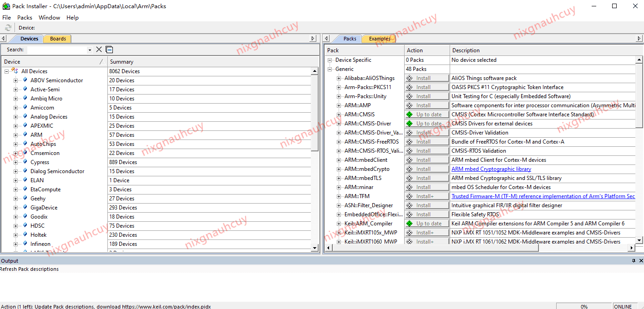Click the refresh pack descriptions toolbar icon

(x=8, y=28)
